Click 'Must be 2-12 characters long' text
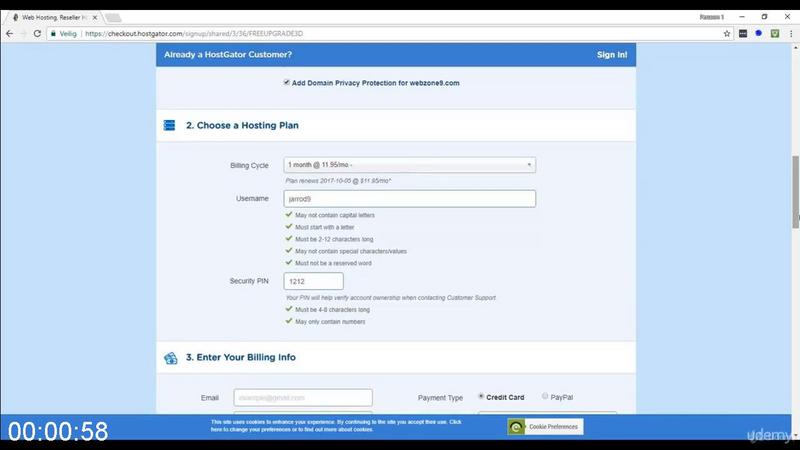This screenshot has width=800, height=450. click(x=334, y=239)
